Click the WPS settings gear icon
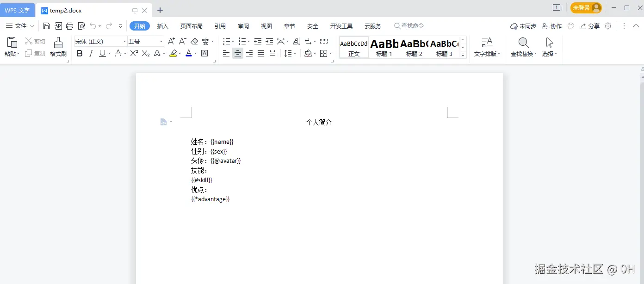This screenshot has width=644, height=284. click(x=608, y=26)
